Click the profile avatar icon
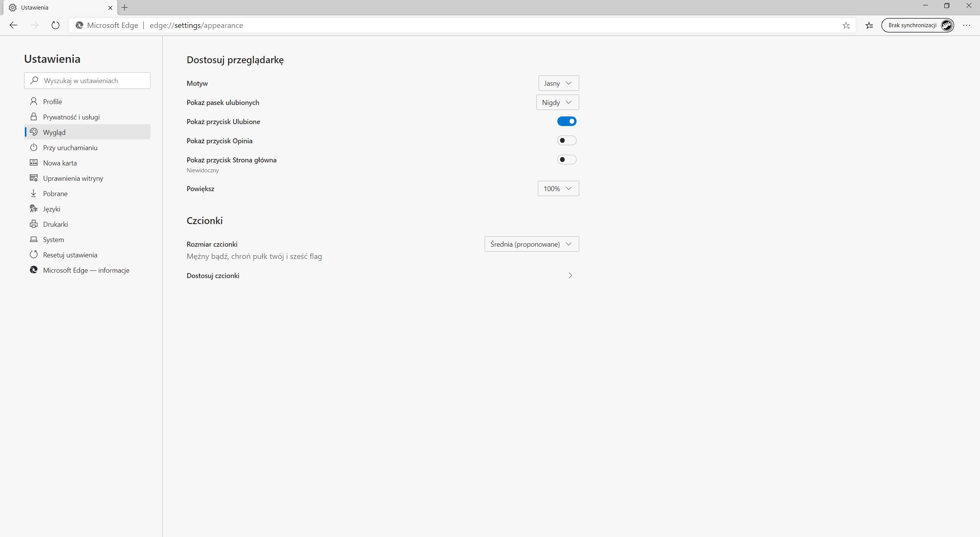Screen dimensions: 980x537 coord(947,25)
